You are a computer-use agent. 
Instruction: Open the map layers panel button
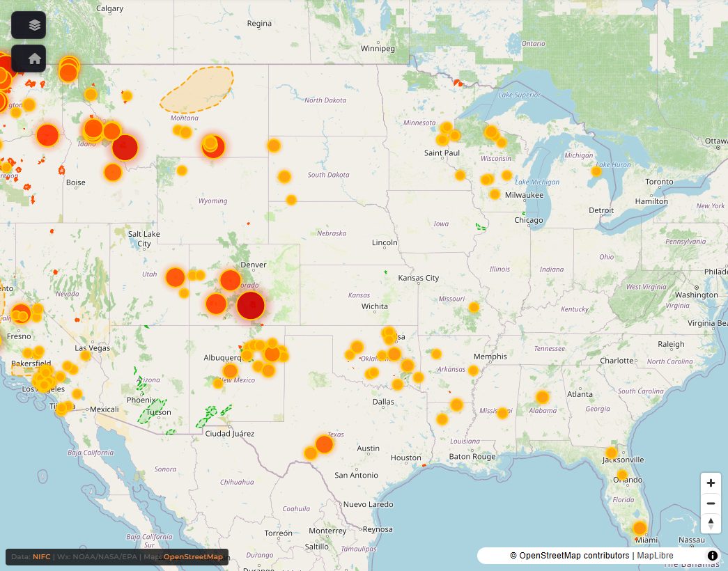(x=29, y=25)
